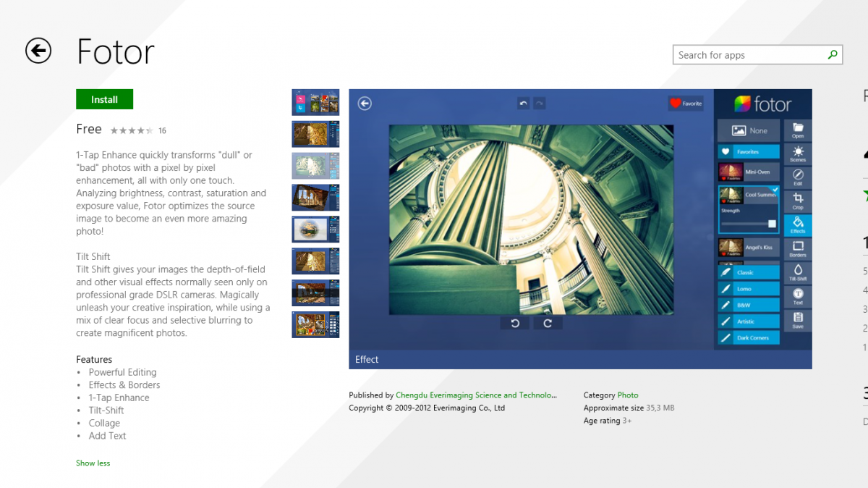Click the back arrow inside the Fotor preview
Viewport: 868px width, 488px height.
365,104
